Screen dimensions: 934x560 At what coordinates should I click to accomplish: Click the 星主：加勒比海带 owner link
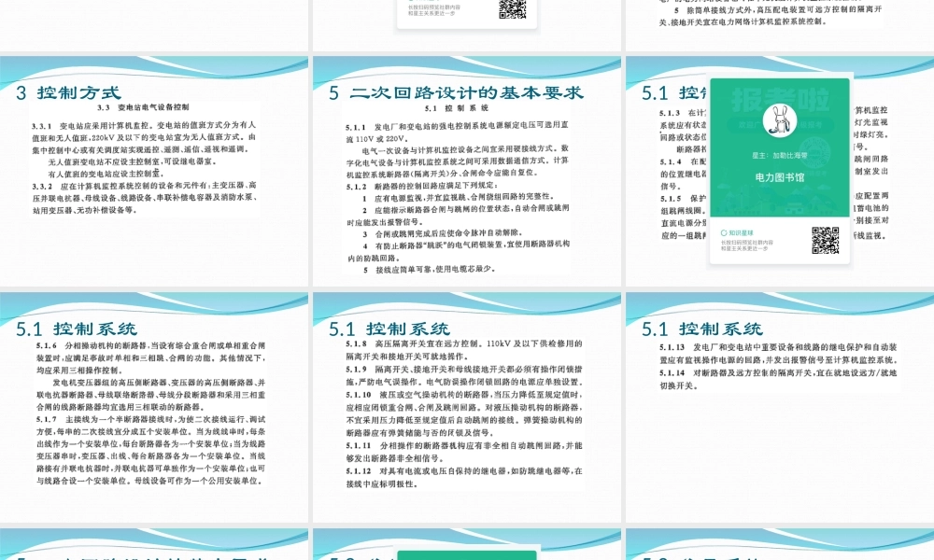(781, 153)
